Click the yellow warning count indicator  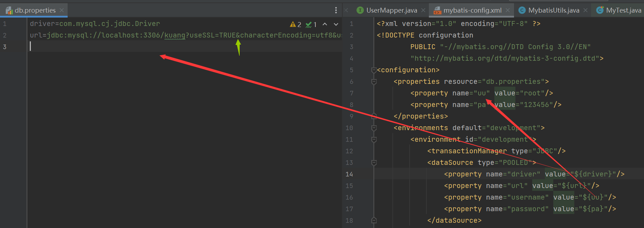click(295, 25)
